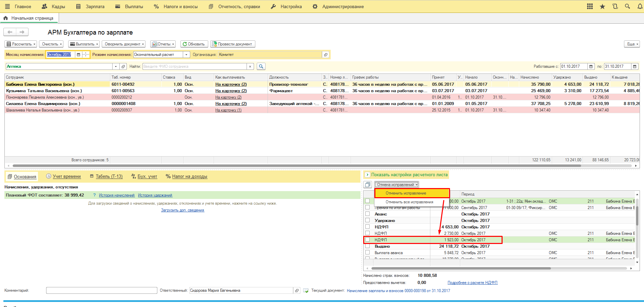Select checkbox next to Выплата аванса
Image resolution: width=644 pixels, height=307 pixels.
click(x=367, y=252)
